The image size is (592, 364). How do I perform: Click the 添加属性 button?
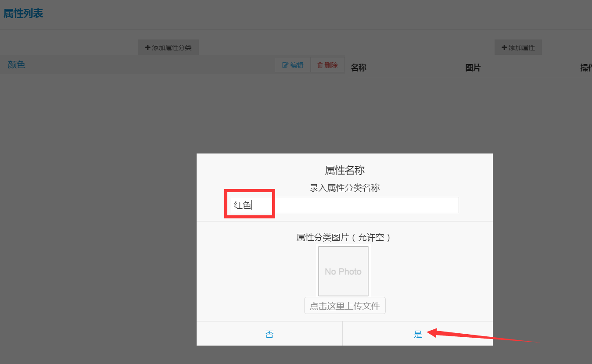(518, 47)
